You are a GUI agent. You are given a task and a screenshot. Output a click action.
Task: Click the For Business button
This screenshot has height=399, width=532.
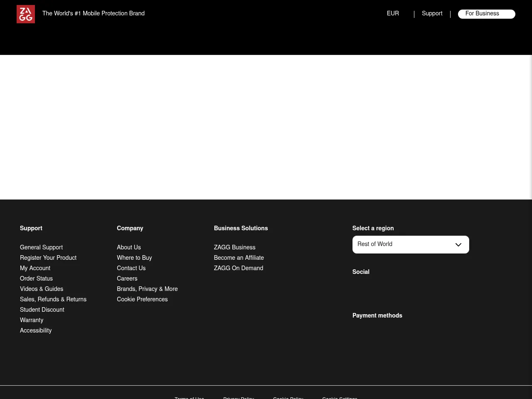[x=486, y=14]
